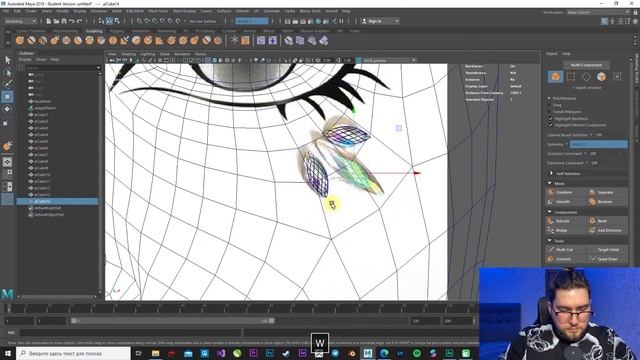640x360 pixels.
Task: Activate the Move tool in toolbox
Action: coord(7,97)
